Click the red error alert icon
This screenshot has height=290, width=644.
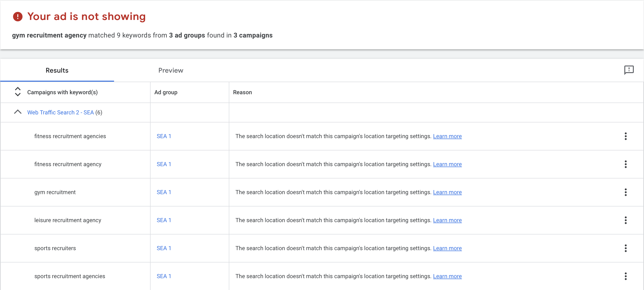(18, 17)
